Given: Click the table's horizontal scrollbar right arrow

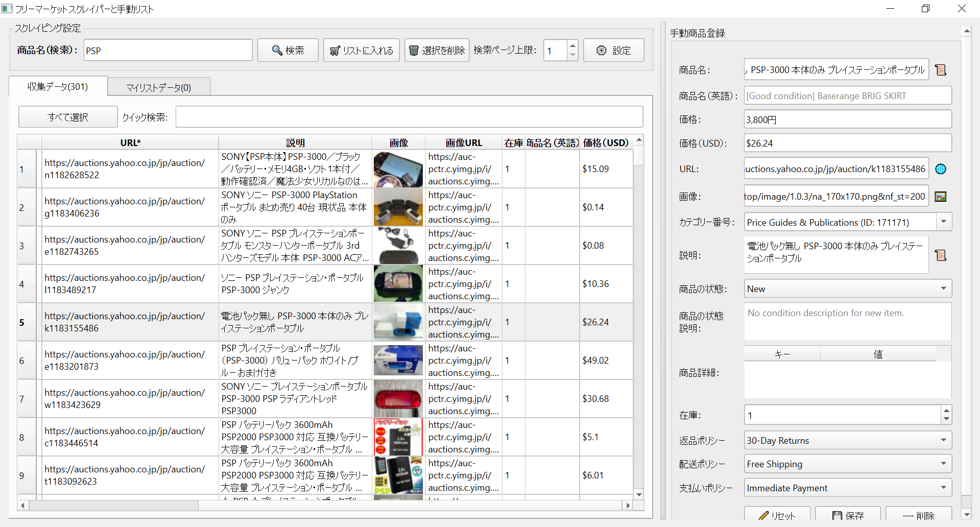Looking at the screenshot, I should coord(628,505).
